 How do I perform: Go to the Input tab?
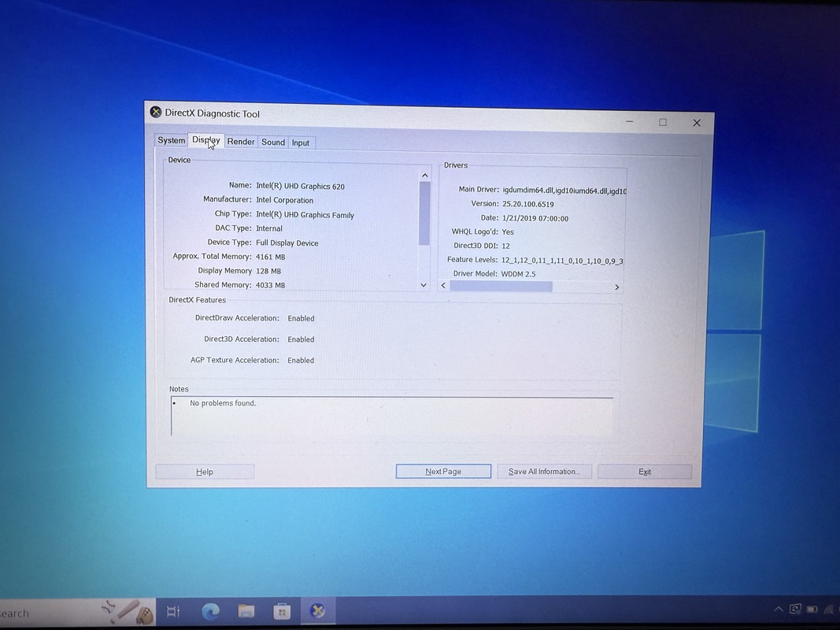coord(301,143)
